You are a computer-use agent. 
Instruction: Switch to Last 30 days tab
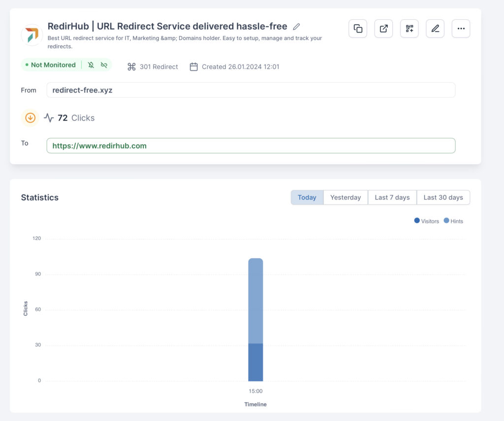click(x=443, y=198)
